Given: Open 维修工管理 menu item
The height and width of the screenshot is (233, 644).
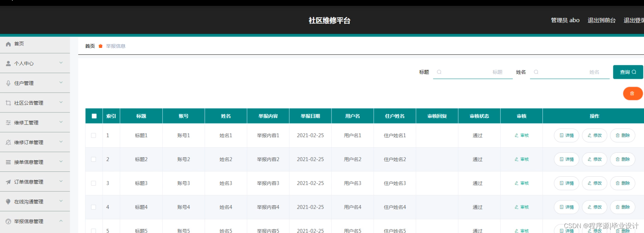Looking at the screenshot, I should coord(35,123).
